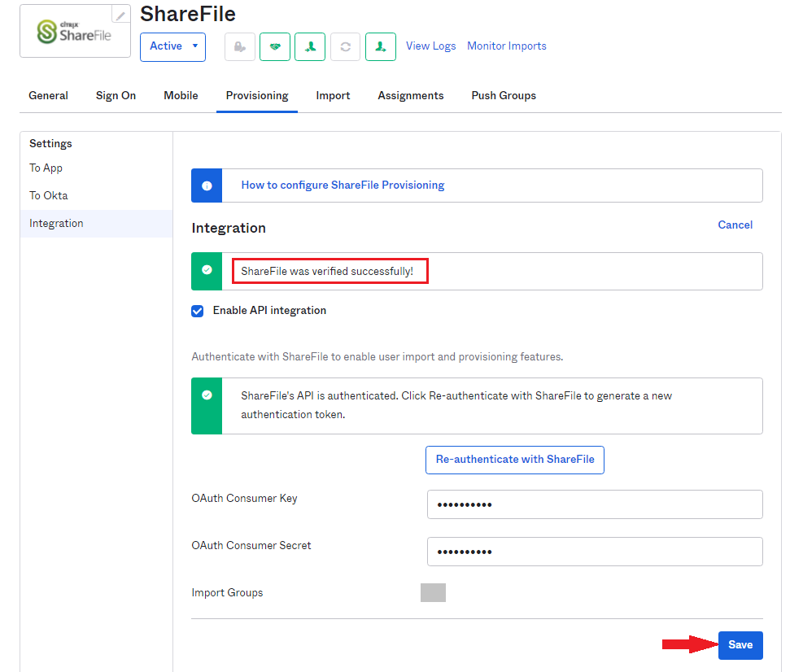This screenshot has width=803, height=672.
Task: Open the Active status dropdown
Action: (172, 46)
